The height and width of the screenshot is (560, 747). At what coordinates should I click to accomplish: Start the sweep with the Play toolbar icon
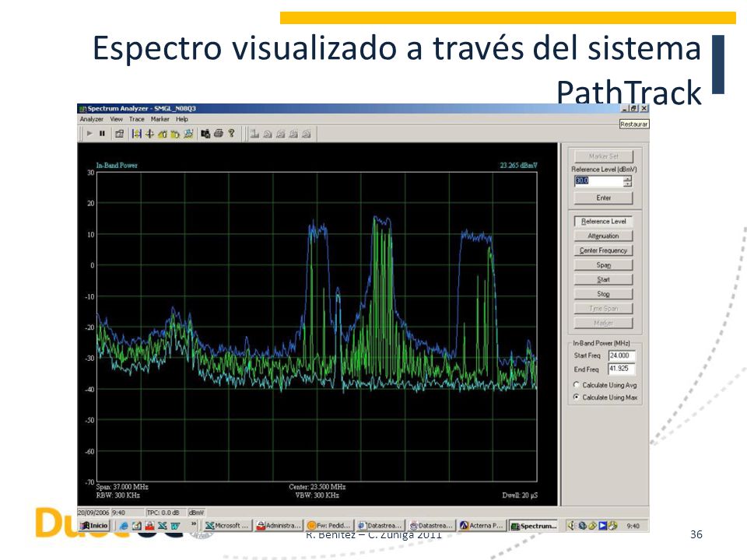point(89,134)
